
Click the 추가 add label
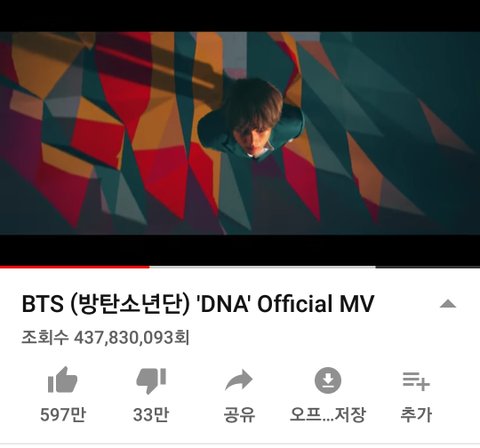pyautogui.click(x=416, y=415)
